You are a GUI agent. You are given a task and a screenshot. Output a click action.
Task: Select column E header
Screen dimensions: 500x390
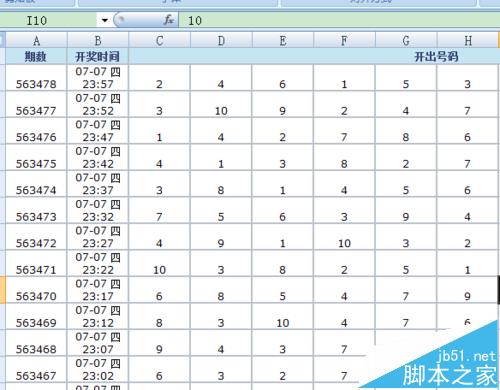click(283, 40)
